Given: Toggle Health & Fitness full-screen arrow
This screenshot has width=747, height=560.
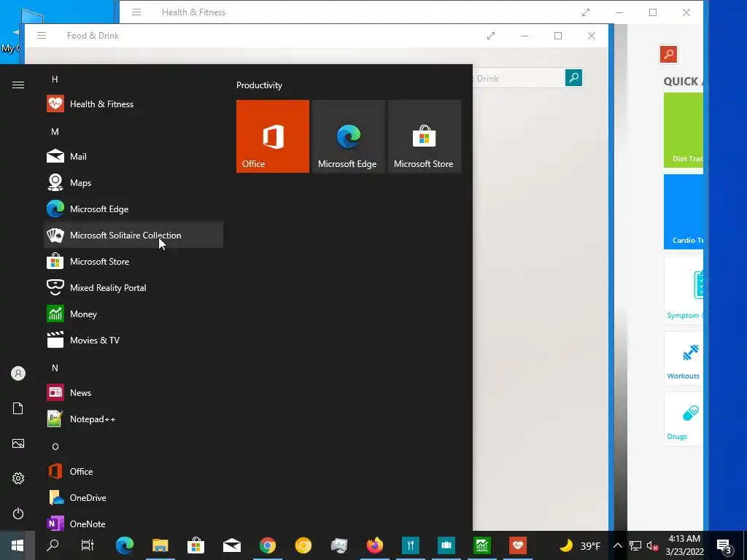Looking at the screenshot, I should pos(586,12).
